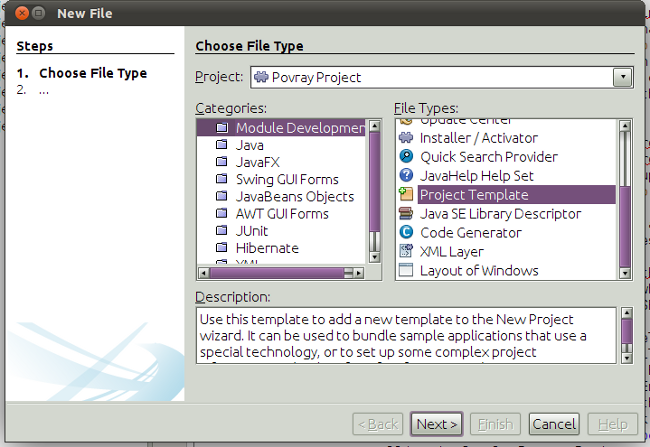Click the Cancel button
The image size is (650, 447).
coord(554,424)
